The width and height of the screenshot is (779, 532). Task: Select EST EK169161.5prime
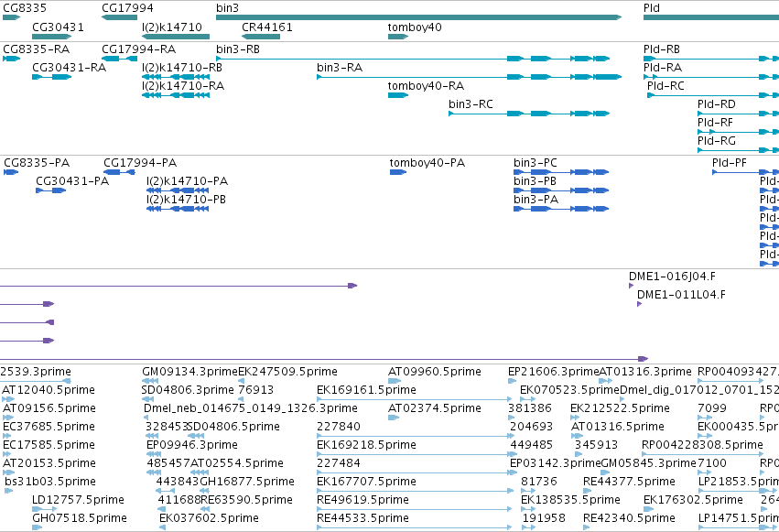367,390
